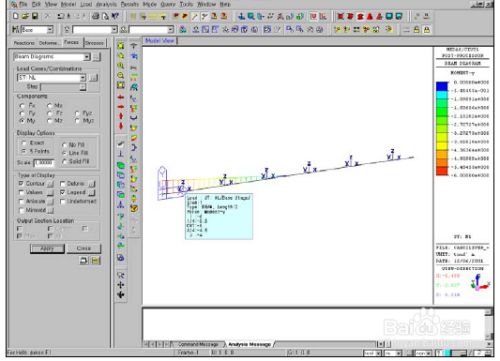The image size is (500, 361).
Task: Click the Apply button
Action: [47, 248]
